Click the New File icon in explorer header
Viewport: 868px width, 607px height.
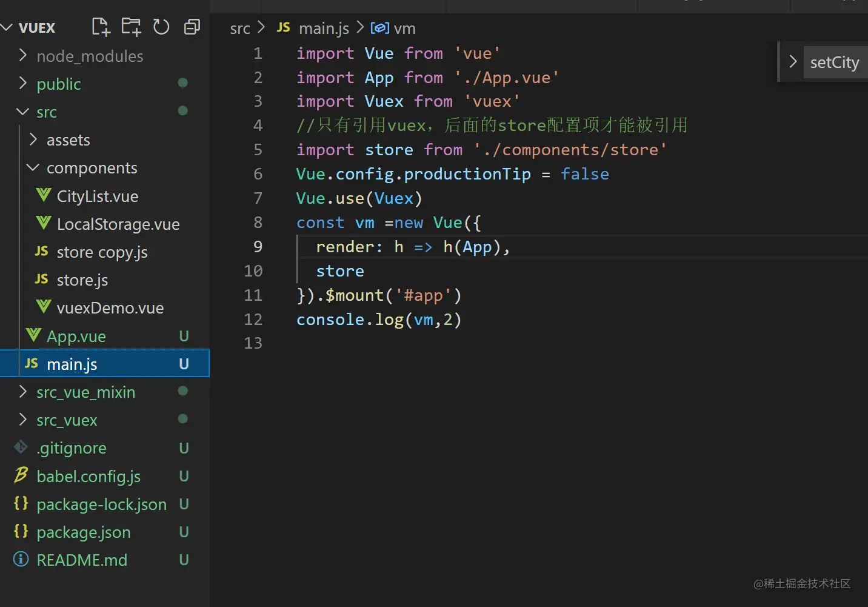(x=101, y=27)
